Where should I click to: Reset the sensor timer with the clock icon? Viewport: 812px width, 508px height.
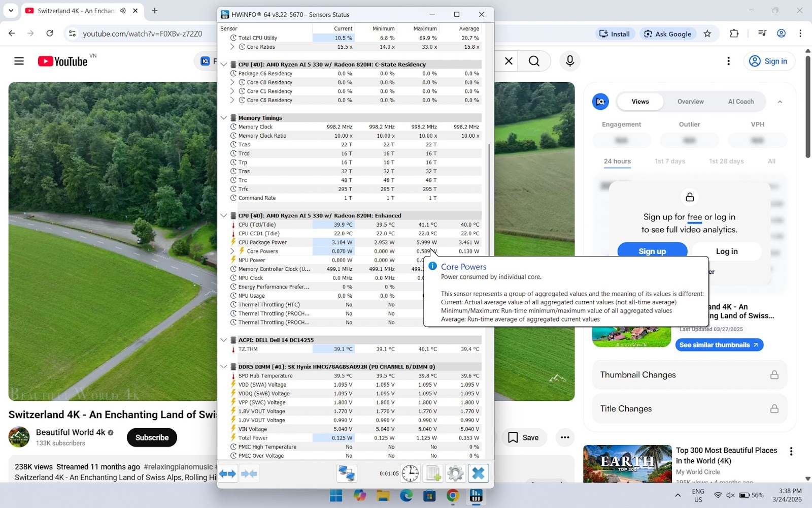[x=410, y=473]
